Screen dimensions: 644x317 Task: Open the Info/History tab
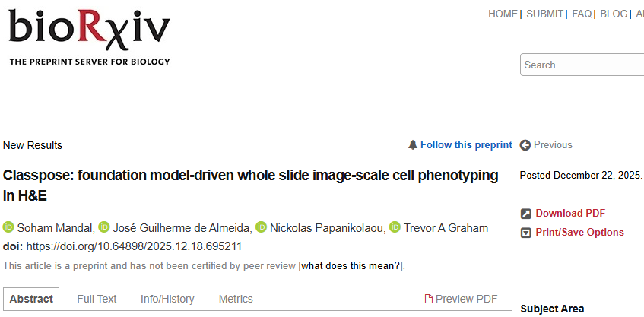[167, 299]
